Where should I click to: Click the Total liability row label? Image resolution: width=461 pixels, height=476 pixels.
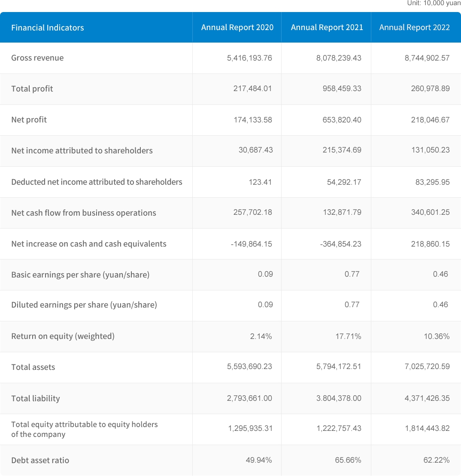pyautogui.click(x=36, y=399)
